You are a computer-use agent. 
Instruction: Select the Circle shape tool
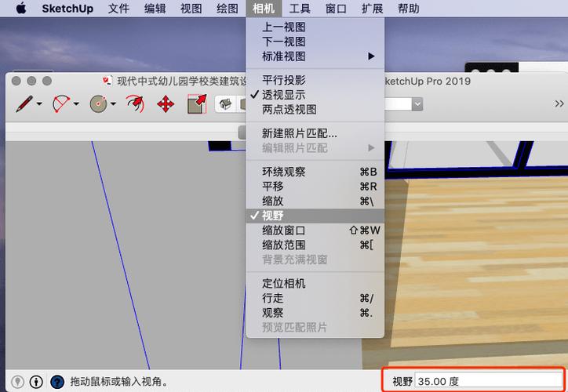tap(99, 104)
